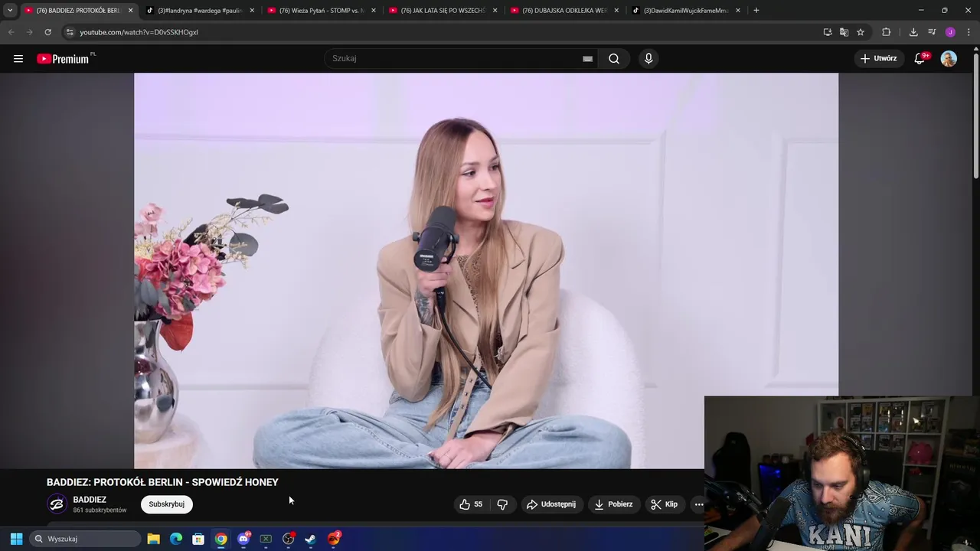Open the BADDIEZ channel name link
This screenshot has height=551, width=980.
(90, 500)
